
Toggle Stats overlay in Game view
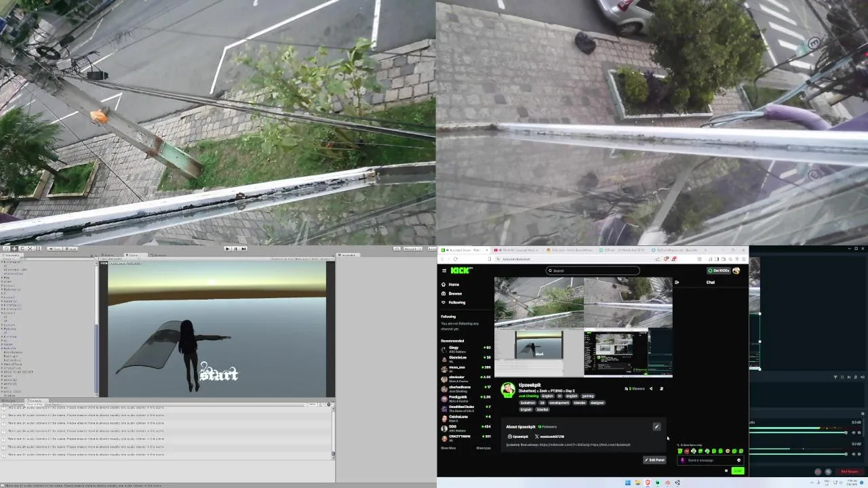(315, 259)
